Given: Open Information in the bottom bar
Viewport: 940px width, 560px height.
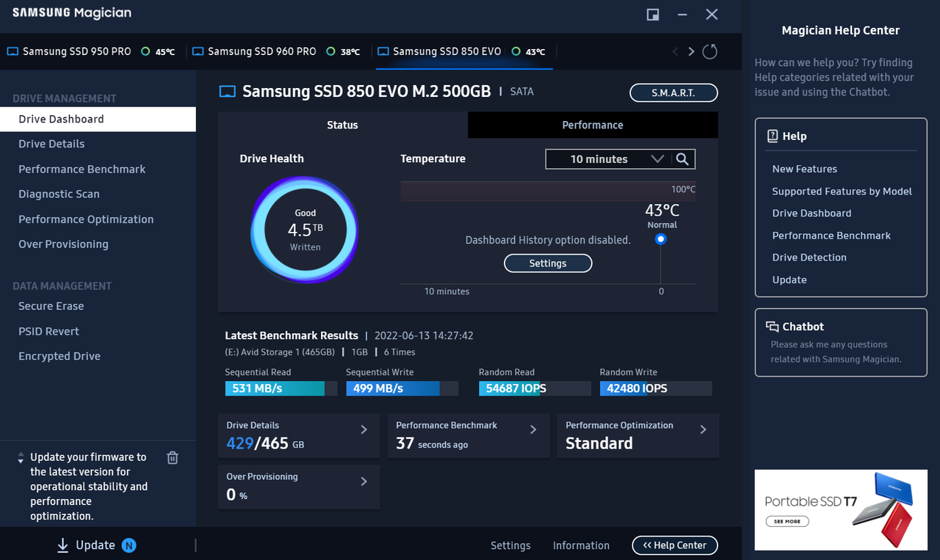Looking at the screenshot, I should point(581,545).
